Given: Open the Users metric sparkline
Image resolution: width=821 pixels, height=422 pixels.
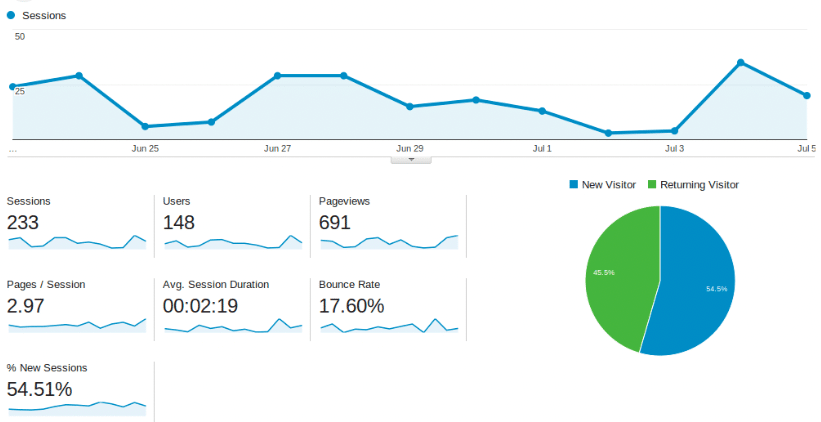Looking at the screenshot, I should click(x=232, y=242).
